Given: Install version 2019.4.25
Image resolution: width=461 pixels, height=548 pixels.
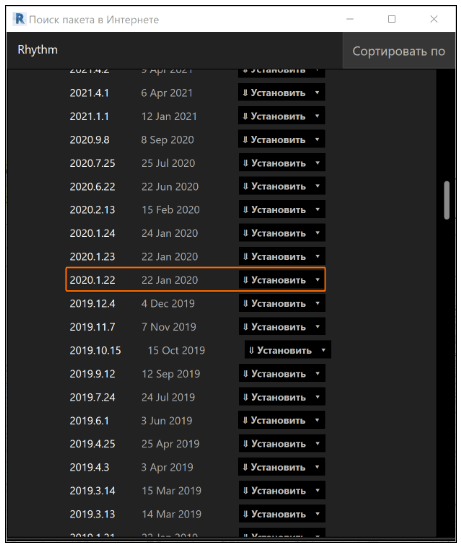Looking at the screenshot, I should pyautogui.click(x=274, y=444).
